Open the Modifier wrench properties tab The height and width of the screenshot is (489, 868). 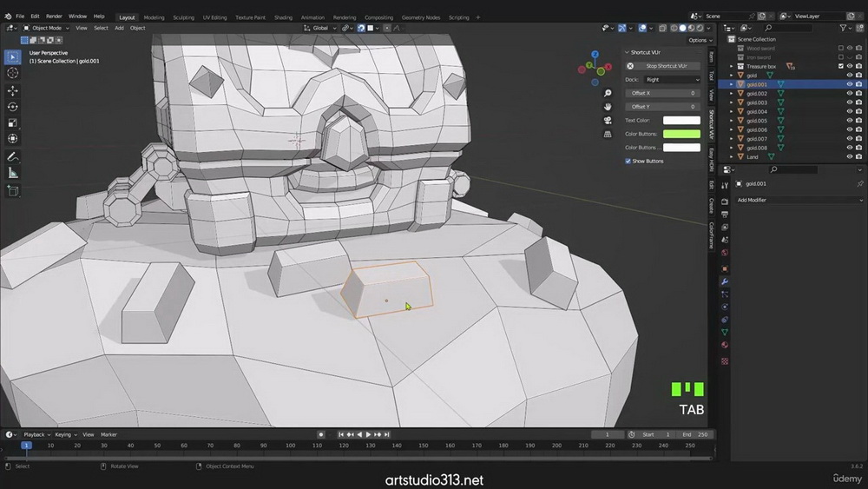pyautogui.click(x=725, y=281)
